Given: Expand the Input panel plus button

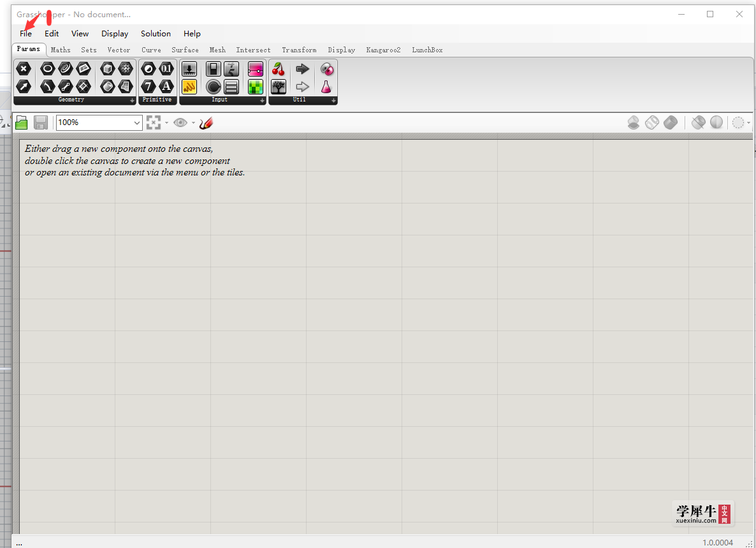Looking at the screenshot, I should click(262, 100).
